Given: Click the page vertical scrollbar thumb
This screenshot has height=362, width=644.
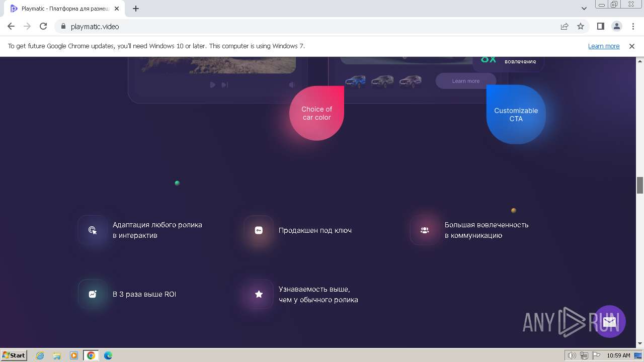Looking at the screenshot, I should [640, 185].
